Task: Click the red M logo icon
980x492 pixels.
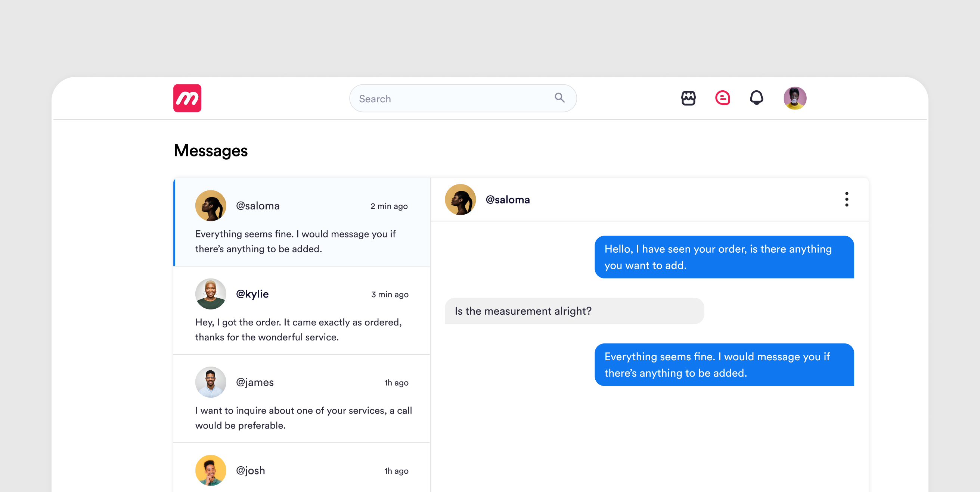Action: 187,98
